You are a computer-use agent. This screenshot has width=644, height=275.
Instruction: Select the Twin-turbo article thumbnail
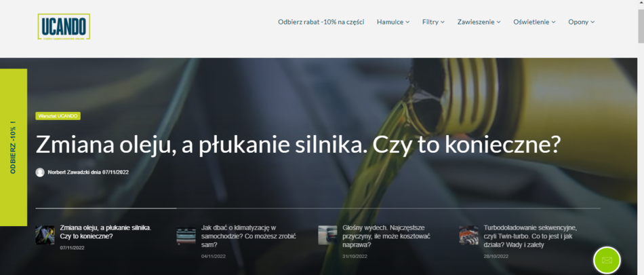coord(468,235)
